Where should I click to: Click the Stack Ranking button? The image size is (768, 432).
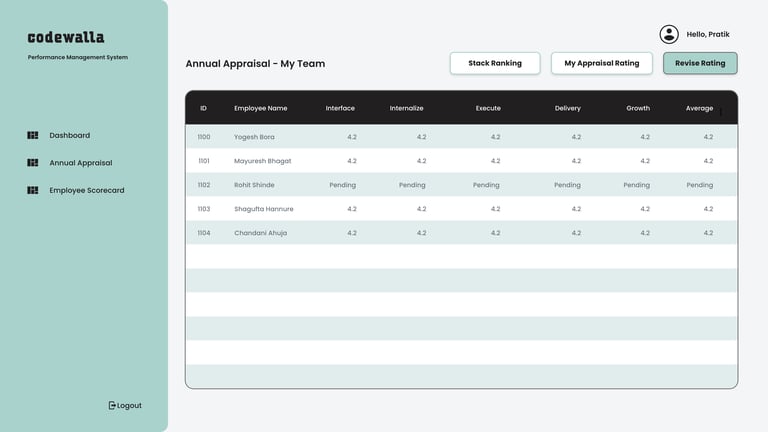pos(495,63)
